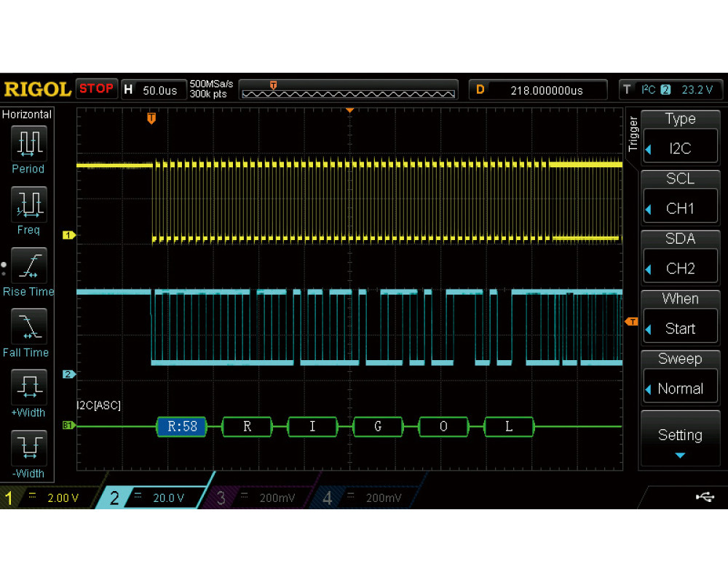
Task: Click the decoded O data packet
Action: [443, 426]
